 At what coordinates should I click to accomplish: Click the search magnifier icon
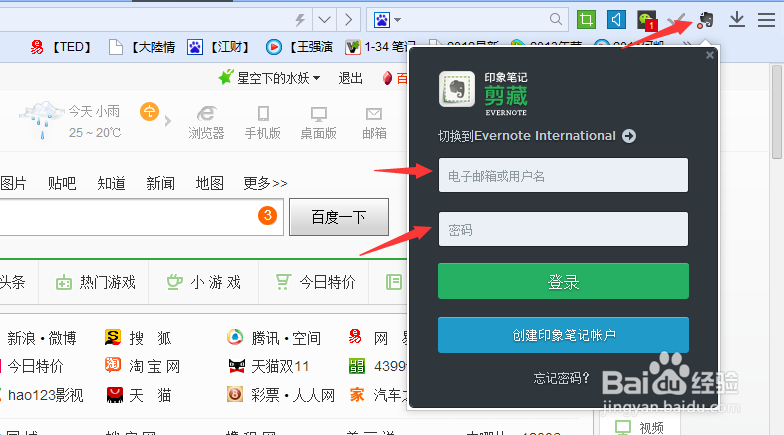[x=556, y=20]
